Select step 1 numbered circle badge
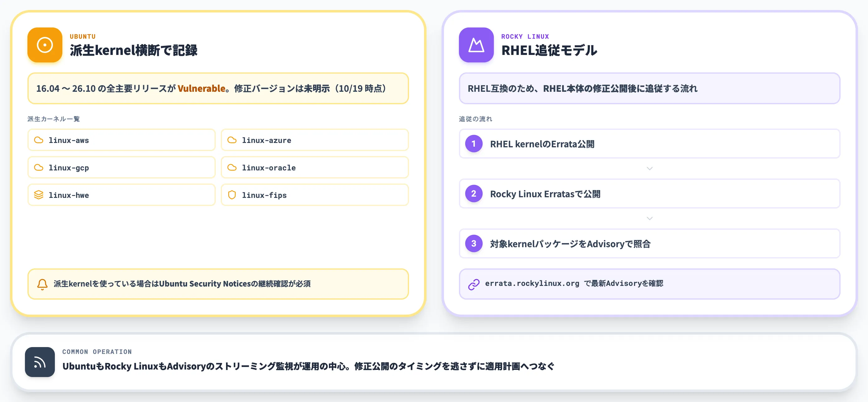Screen dimensions: 868x402 coord(474,144)
